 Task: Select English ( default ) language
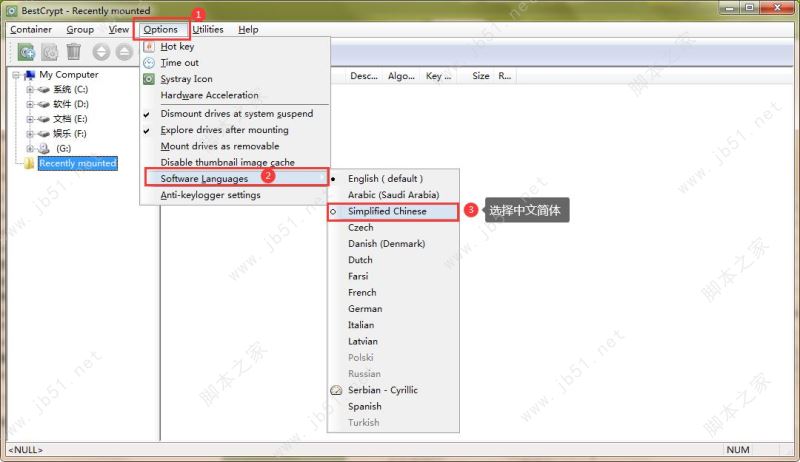(x=393, y=178)
